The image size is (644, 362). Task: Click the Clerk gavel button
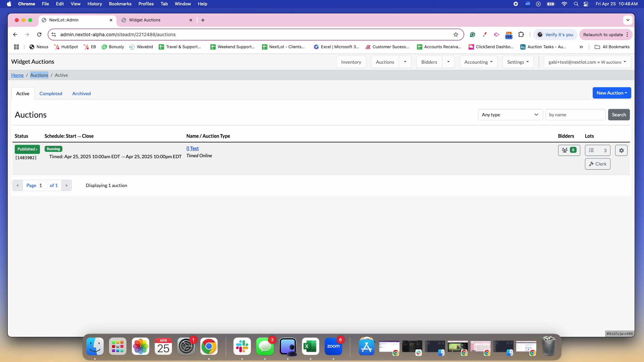[x=597, y=164]
